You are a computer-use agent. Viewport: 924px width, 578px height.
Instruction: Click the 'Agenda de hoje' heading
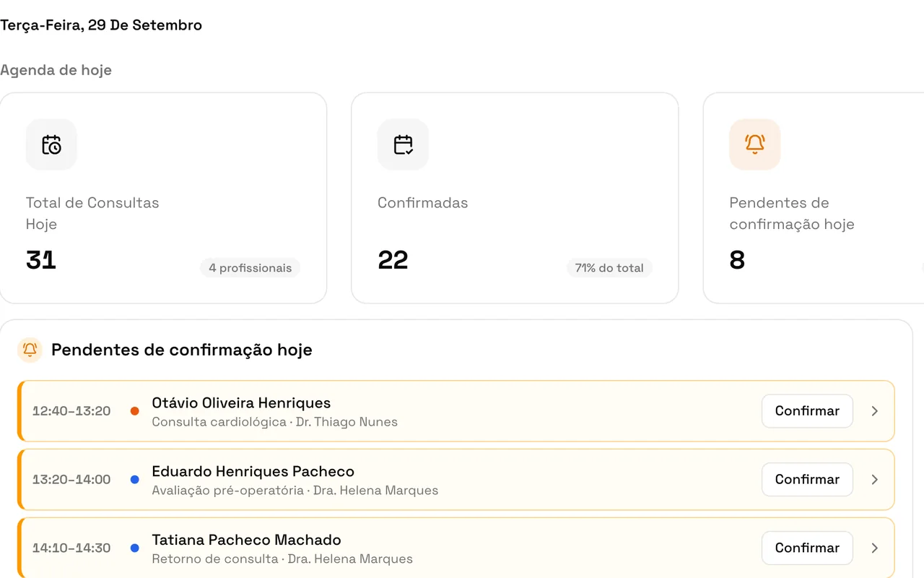56,70
